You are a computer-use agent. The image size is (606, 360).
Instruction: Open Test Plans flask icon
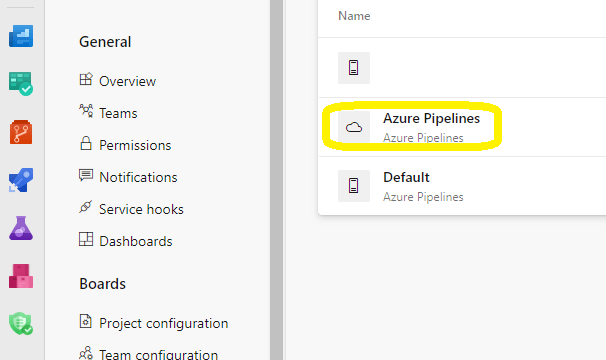click(x=21, y=228)
